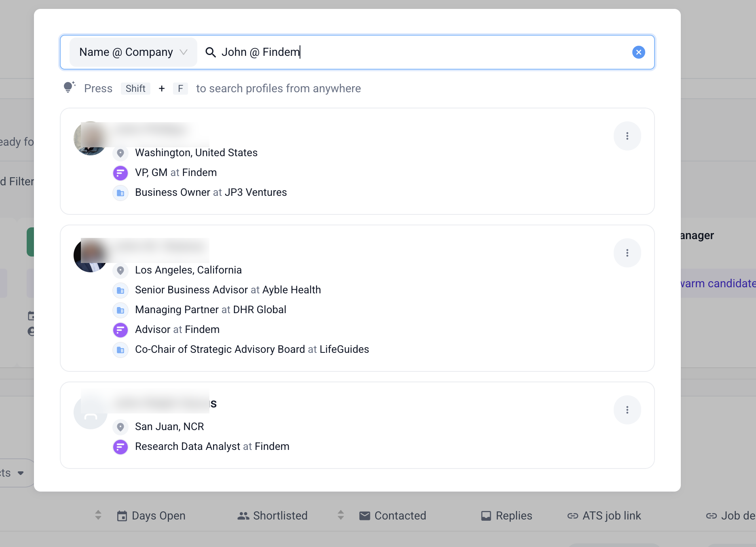The image size is (756, 547).
Task: Click the people icon next to Shortlisted
Action: 243,516
